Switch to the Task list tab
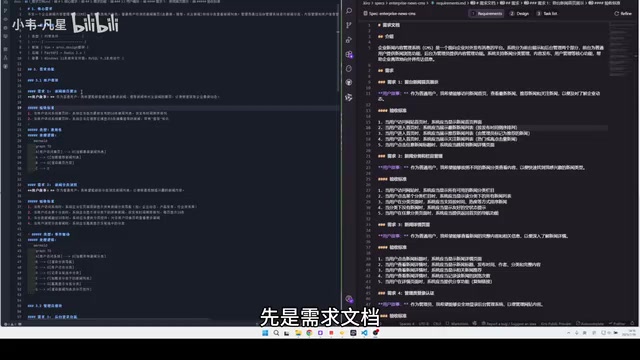The image size is (640, 360). pyautogui.click(x=547, y=13)
